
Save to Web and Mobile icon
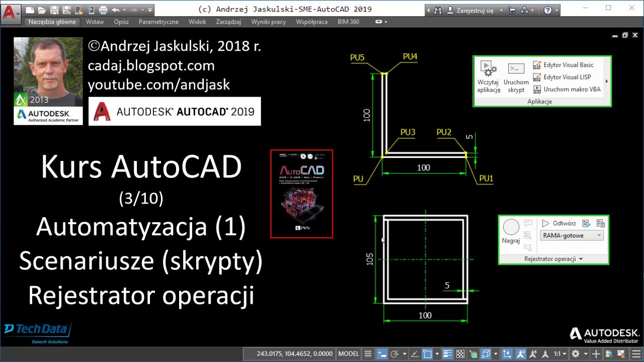91,10
